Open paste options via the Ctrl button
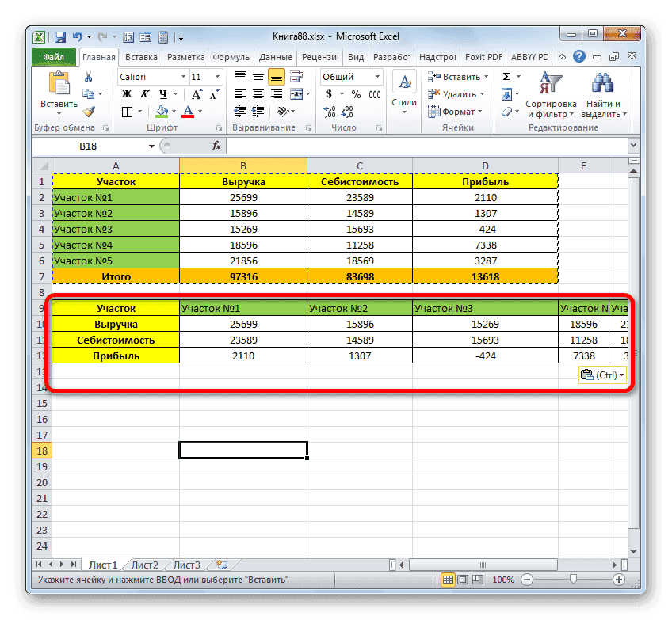This screenshot has width=672, height=620. [x=602, y=374]
